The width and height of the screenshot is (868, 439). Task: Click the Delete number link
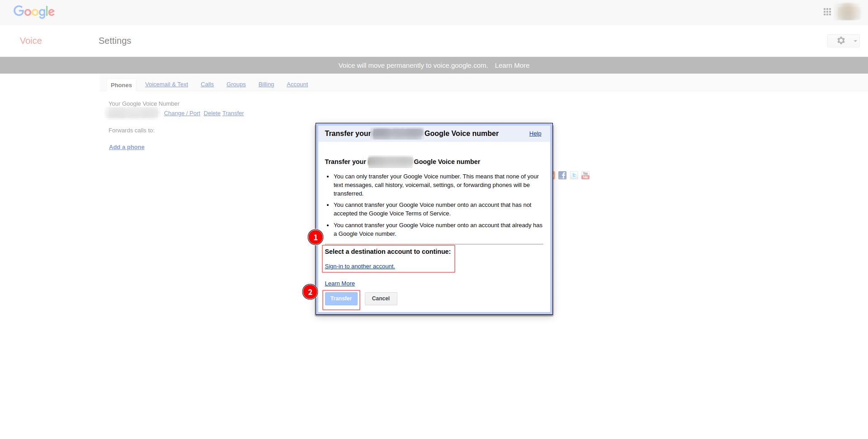(212, 113)
